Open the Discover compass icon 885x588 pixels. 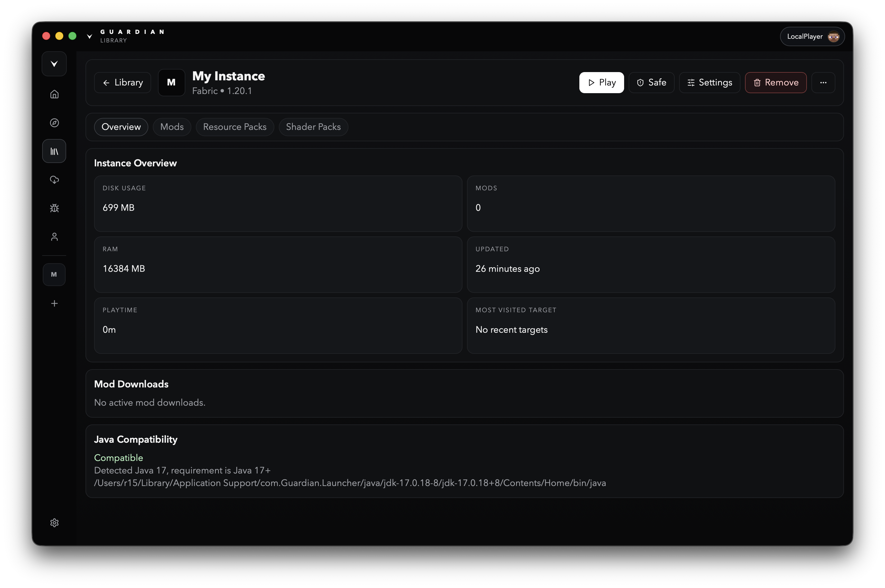54,122
